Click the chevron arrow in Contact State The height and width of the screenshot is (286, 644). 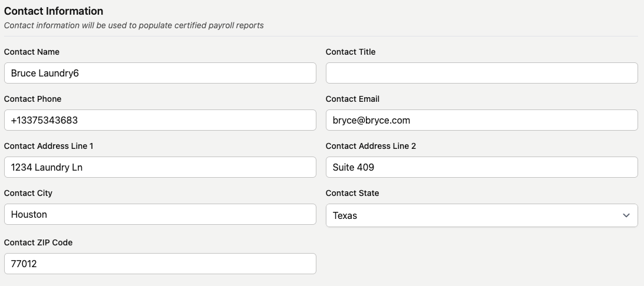point(626,215)
